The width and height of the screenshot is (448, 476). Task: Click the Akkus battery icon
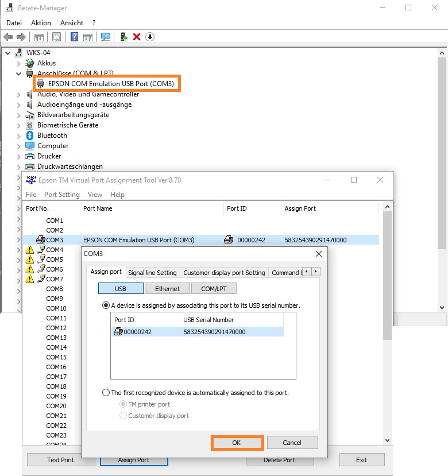(x=30, y=63)
